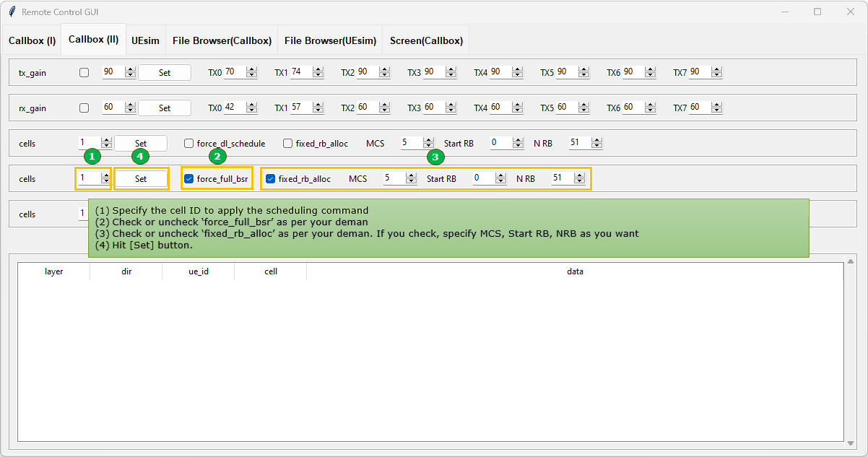
Task: Click Start RB field in force_full_bsr row
Action: coord(484,178)
